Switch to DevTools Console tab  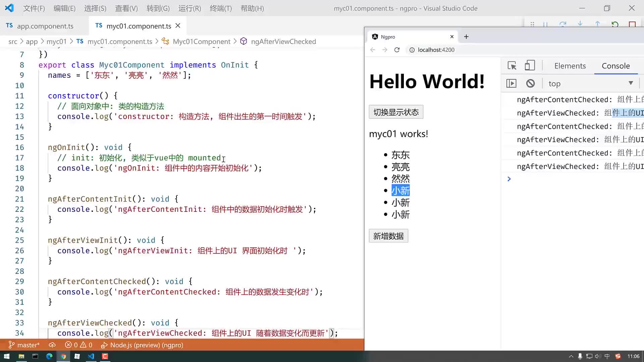click(615, 66)
